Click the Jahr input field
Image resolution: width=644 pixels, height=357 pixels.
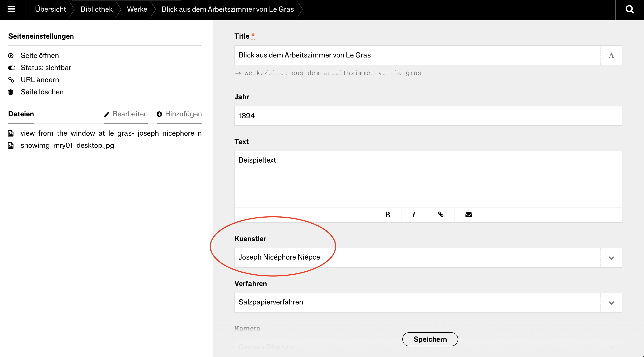click(428, 116)
